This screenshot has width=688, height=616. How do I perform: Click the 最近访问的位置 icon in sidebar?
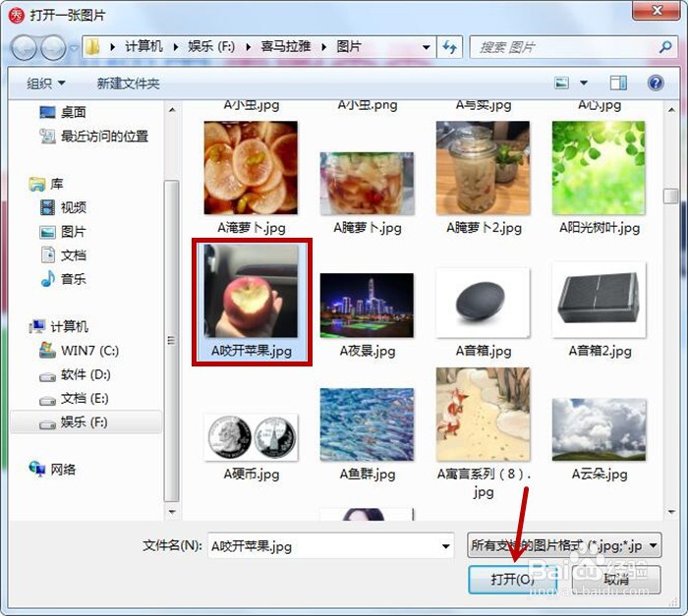pos(47,137)
